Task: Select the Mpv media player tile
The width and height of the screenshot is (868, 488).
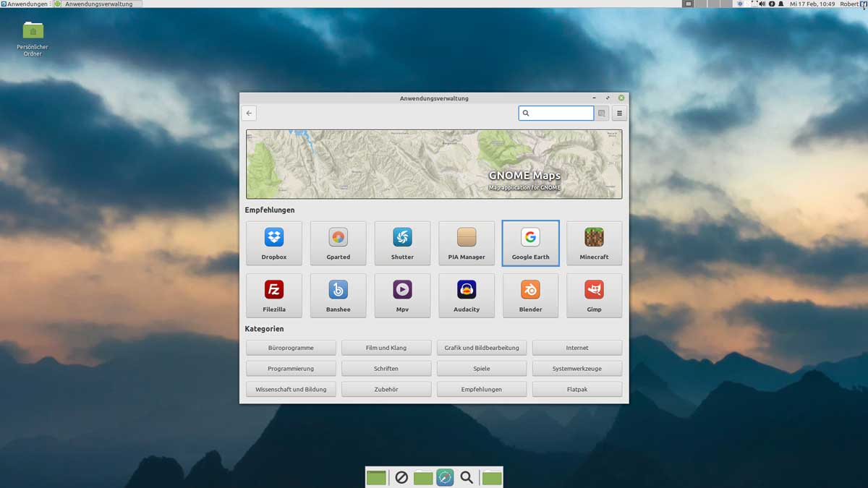Action: pyautogui.click(x=402, y=296)
